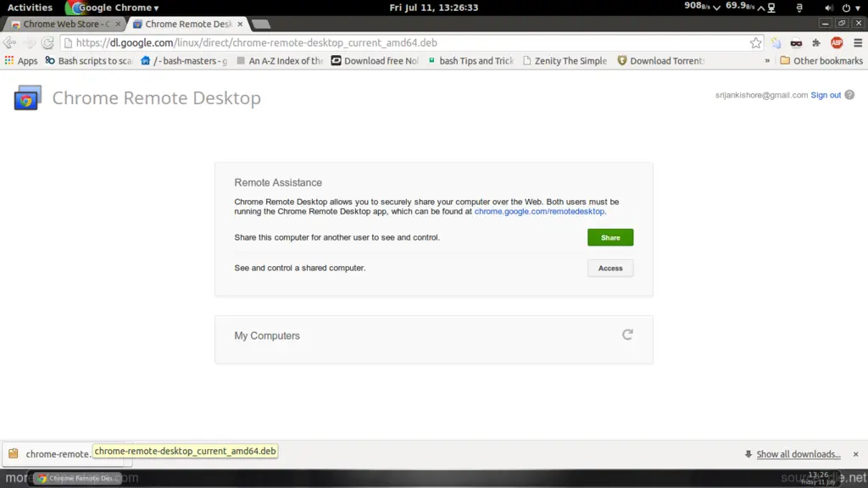This screenshot has width=868, height=488.
Task: Reload the page with the refresh icon
Action: (47, 42)
